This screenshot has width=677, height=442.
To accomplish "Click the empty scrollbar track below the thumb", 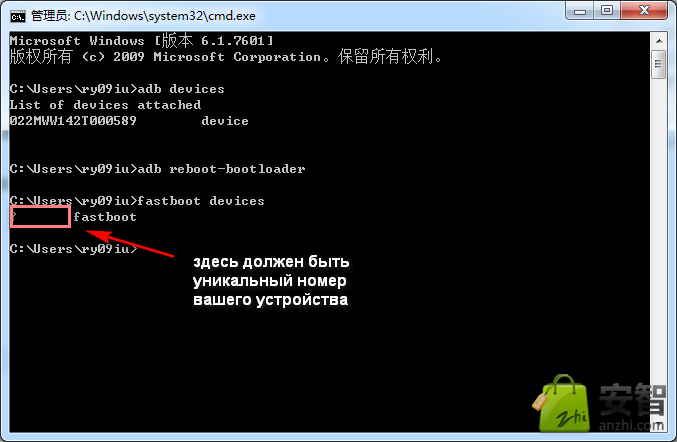I will point(659,255).
